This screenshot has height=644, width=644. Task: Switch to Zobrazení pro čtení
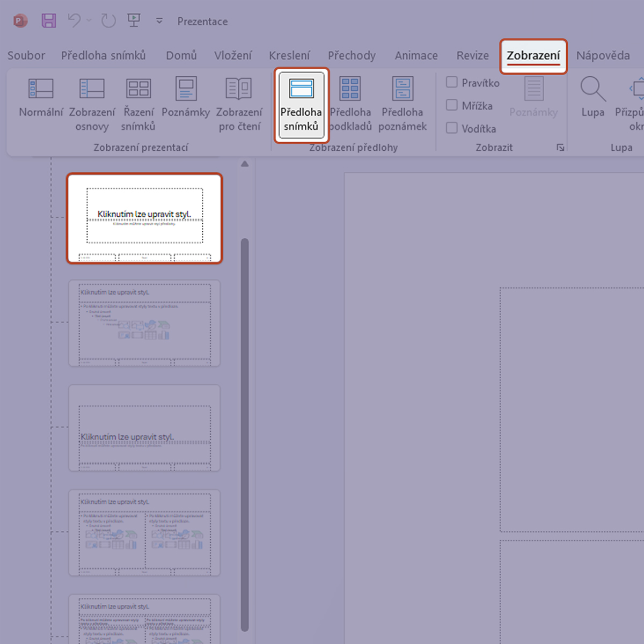click(x=239, y=104)
